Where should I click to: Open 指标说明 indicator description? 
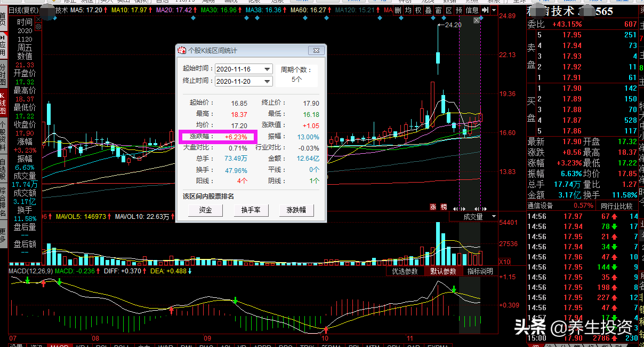[480, 271]
